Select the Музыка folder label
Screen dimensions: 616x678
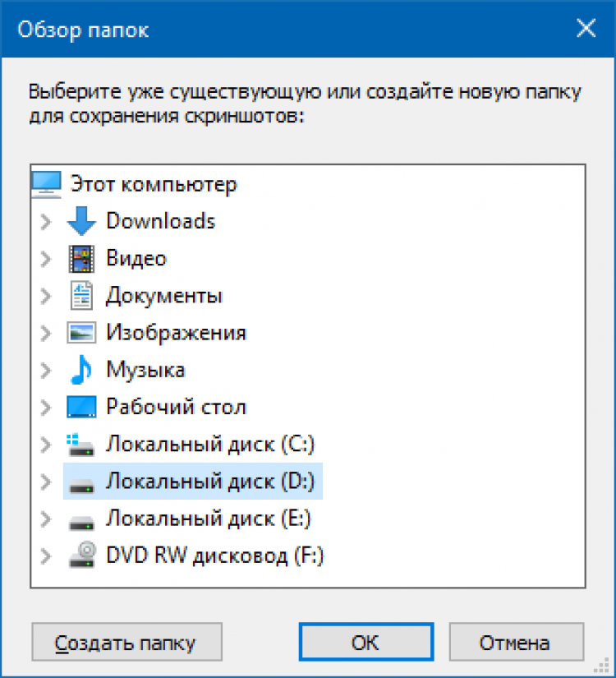145,370
